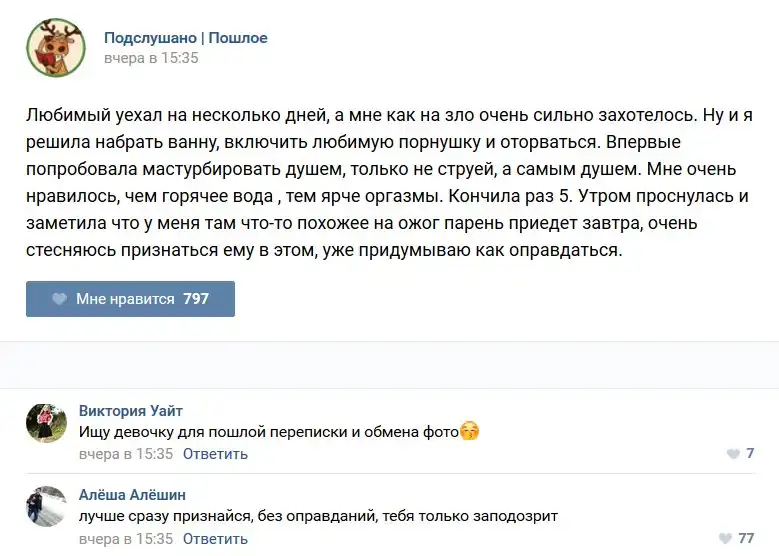This screenshot has height=556, width=779.
Task: Click the heart icon in the like button
Action: [59, 299]
